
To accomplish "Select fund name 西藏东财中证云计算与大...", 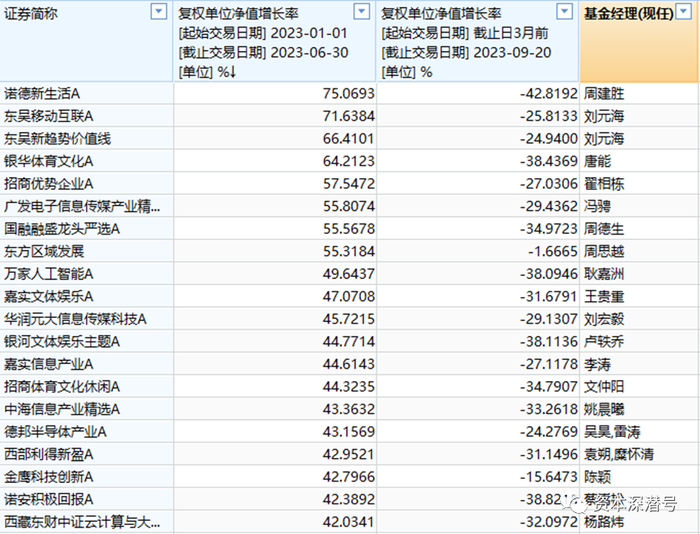I will click(x=82, y=522).
